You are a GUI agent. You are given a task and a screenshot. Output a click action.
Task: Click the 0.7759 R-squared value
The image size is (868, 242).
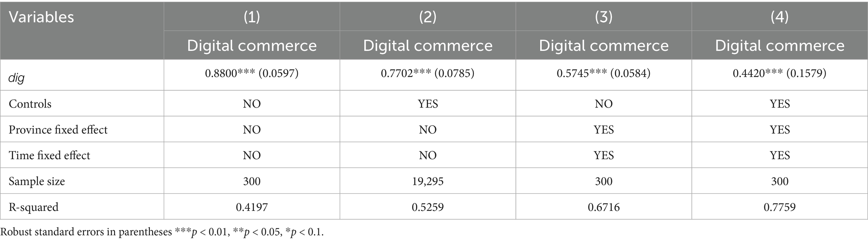tap(779, 207)
